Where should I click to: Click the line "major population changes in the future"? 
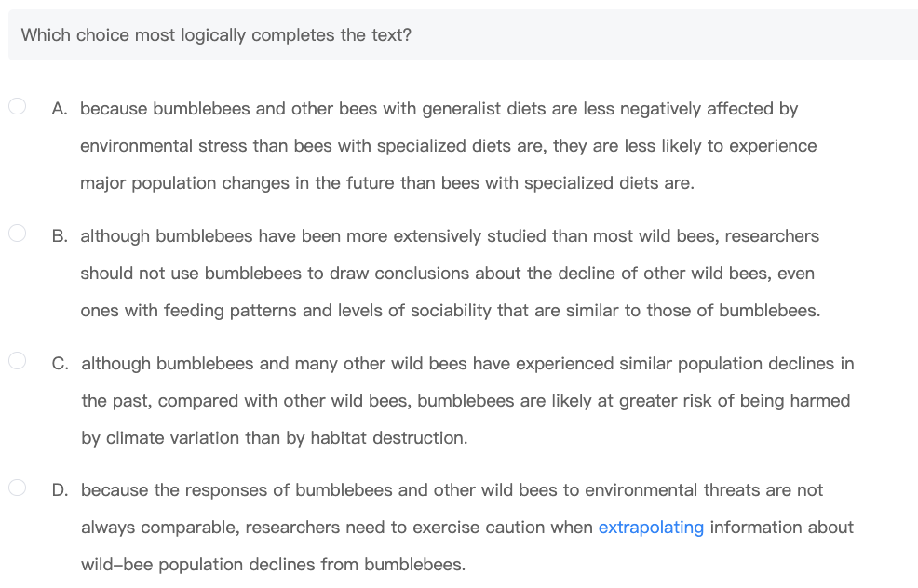coord(386,183)
